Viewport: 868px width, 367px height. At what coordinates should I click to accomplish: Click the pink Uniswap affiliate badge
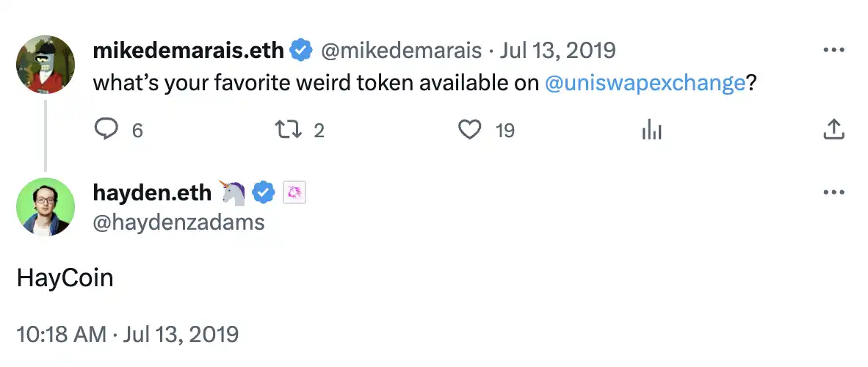pyautogui.click(x=294, y=192)
